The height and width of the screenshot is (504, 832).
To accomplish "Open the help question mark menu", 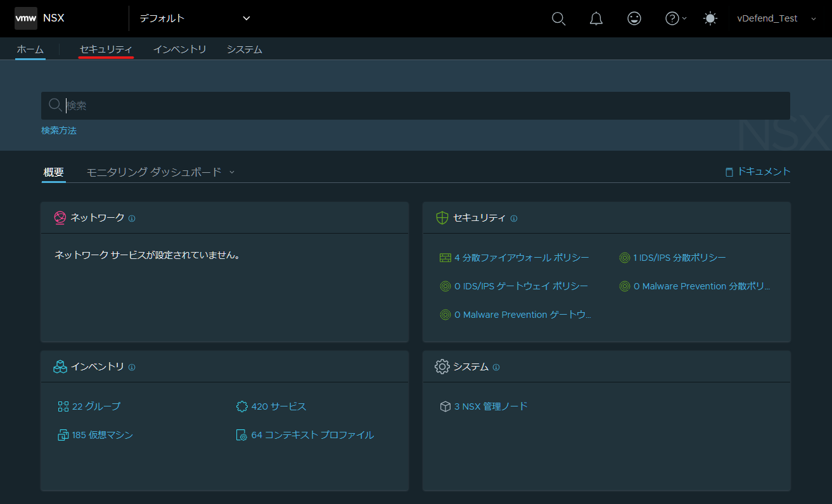I will pyautogui.click(x=675, y=18).
